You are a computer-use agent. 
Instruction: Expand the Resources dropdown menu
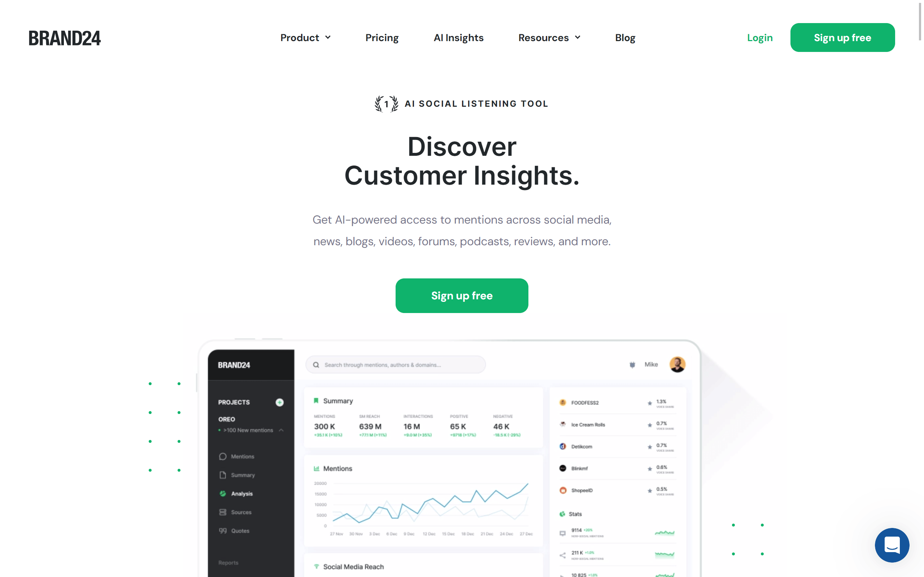(x=548, y=37)
